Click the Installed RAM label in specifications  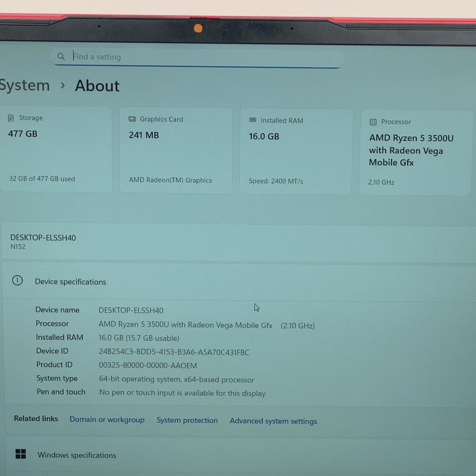pos(59,337)
